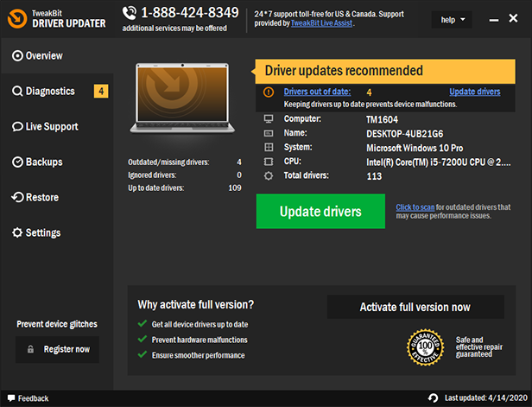Click the Click to scan link

pos(415,207)
